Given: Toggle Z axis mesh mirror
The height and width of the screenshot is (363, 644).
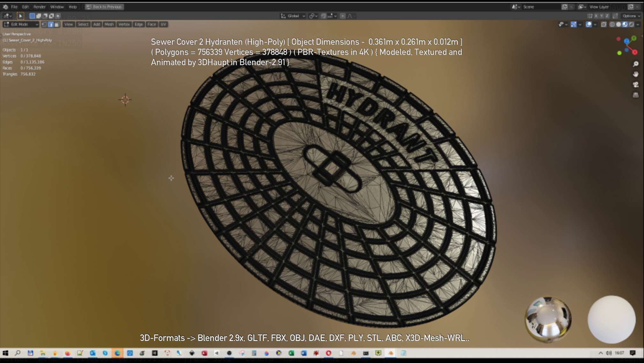Looking at the screenshot, I should click(607, 16).
